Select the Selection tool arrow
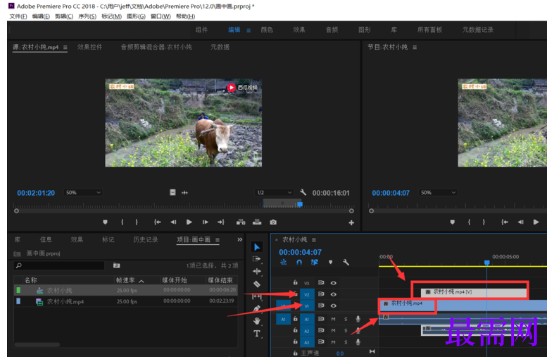This screenshot has width=557, height=363. [x=257, y=247]
